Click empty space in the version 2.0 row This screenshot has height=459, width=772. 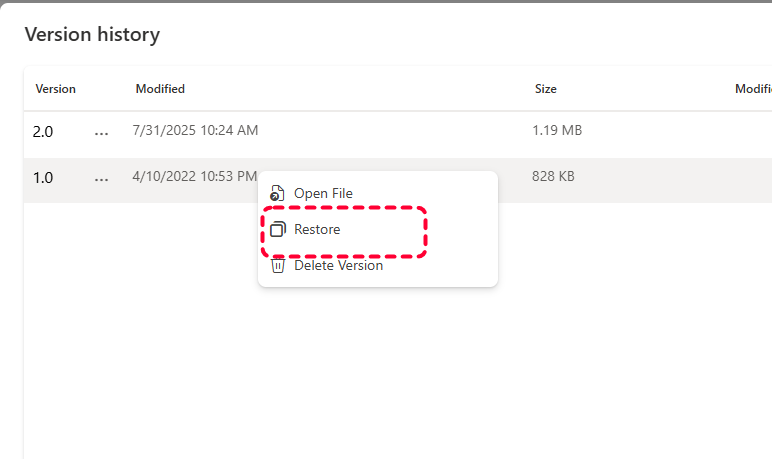[394, 133]
